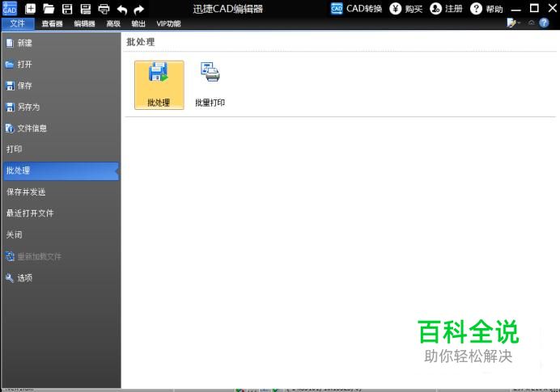This screenshot has height=392, width=560.
Task: Choose 打开 in the file menu
Action: (61, 65)
